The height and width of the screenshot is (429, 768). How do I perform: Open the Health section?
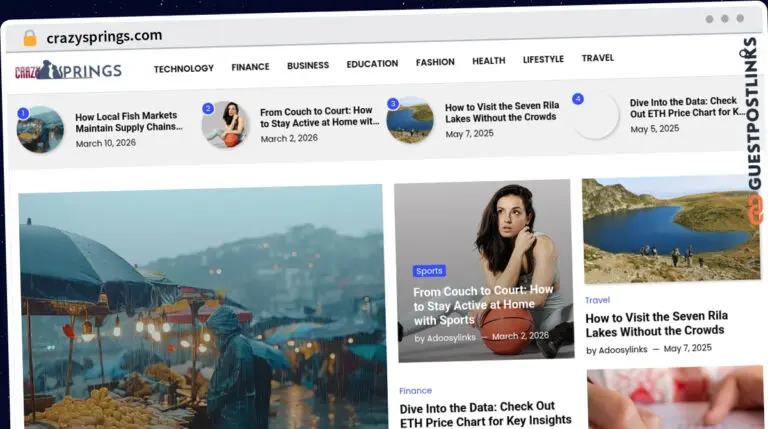488,61
